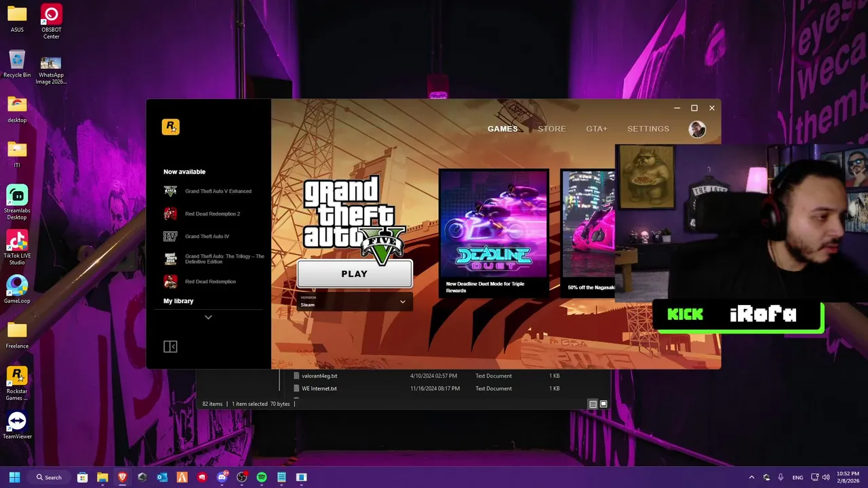
Task: Click the Rockstar Games logo in launcher sidebar
Action: point(171,127)
